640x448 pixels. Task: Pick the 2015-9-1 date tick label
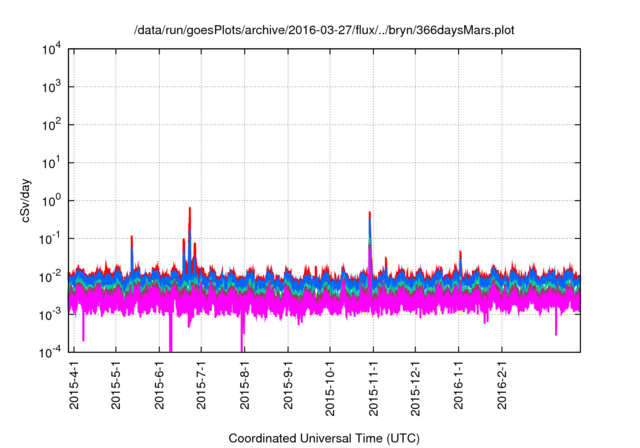click(288, 385)
